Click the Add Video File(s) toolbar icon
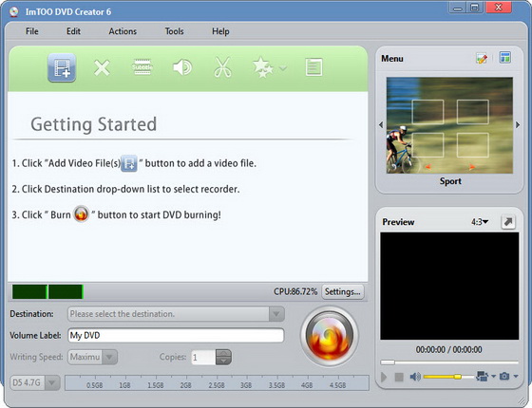This screenshot has height=408, width=532. point(62,67)
